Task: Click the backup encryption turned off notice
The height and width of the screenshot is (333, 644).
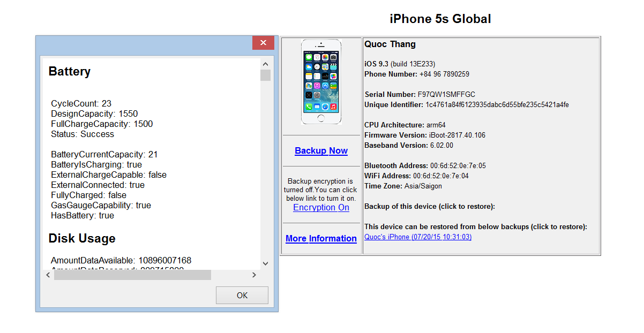Action: tap(321, 190)
